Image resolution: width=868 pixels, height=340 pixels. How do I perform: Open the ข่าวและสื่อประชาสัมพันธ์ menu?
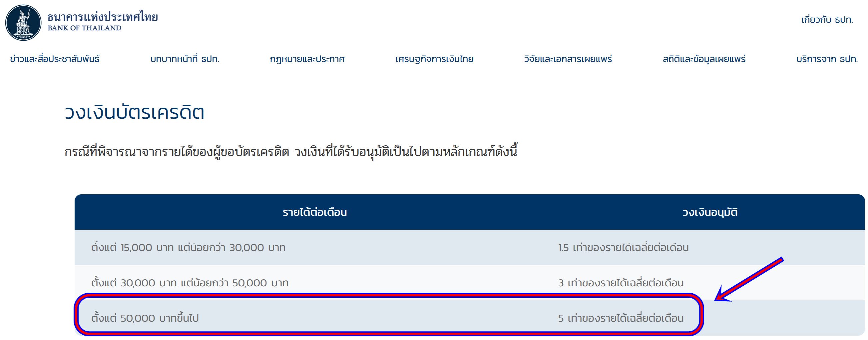pos(55,59)
